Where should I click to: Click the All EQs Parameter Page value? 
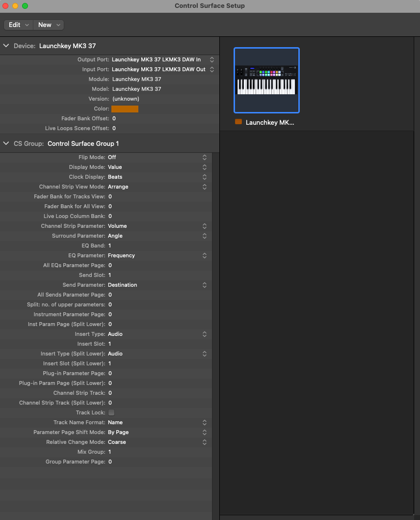(110, 265)
